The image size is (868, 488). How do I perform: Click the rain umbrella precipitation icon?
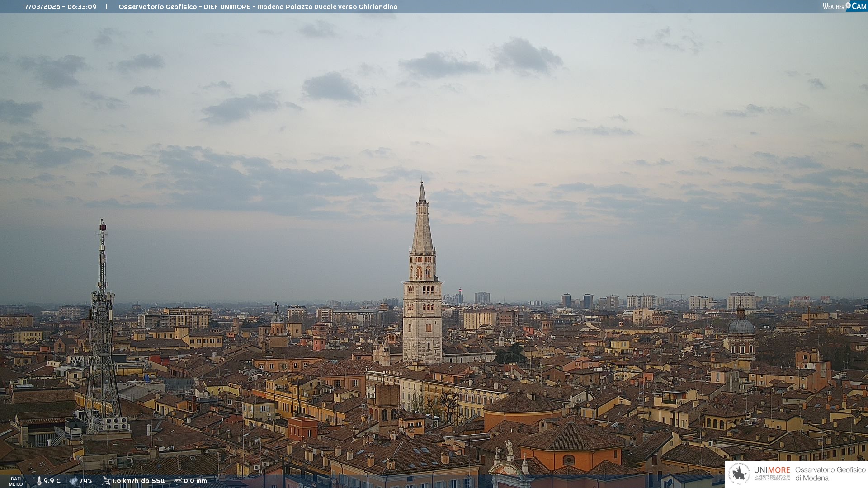click(x=178, y=481)
